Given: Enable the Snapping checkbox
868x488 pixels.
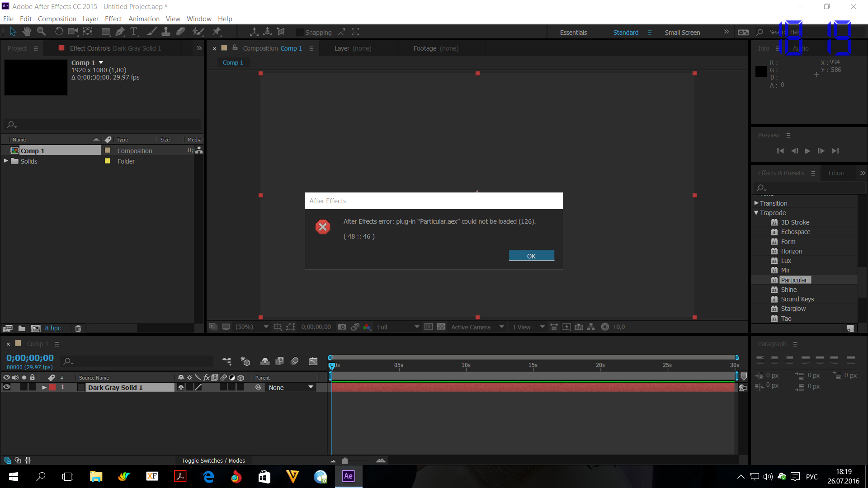Looking at the screenshot, I should [x=299, y=33].
